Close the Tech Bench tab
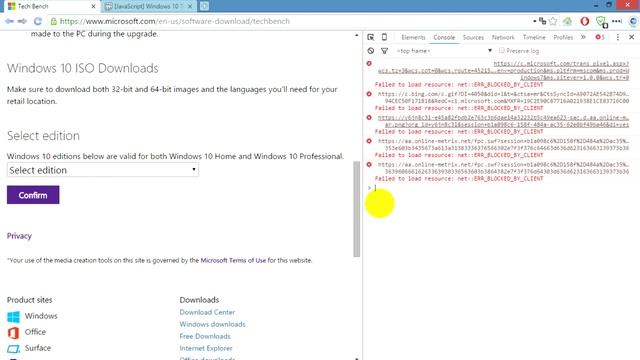The image size is (640, 360). 93,7
